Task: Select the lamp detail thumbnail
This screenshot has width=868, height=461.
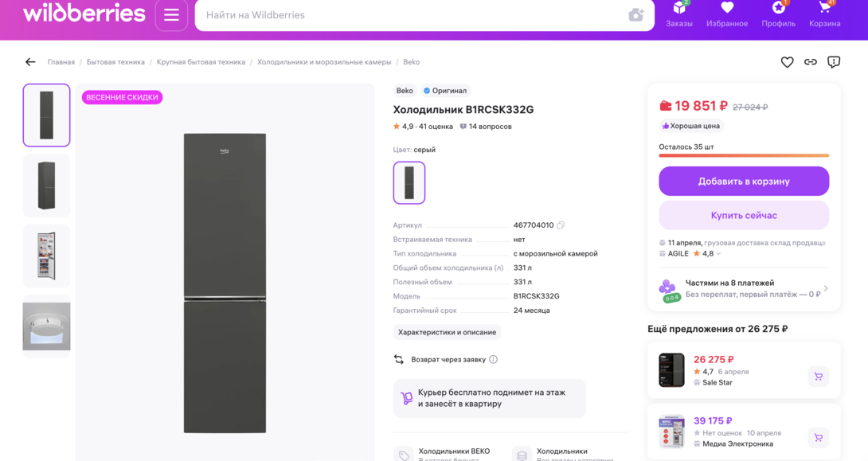Action: click(x=46, y=326)
